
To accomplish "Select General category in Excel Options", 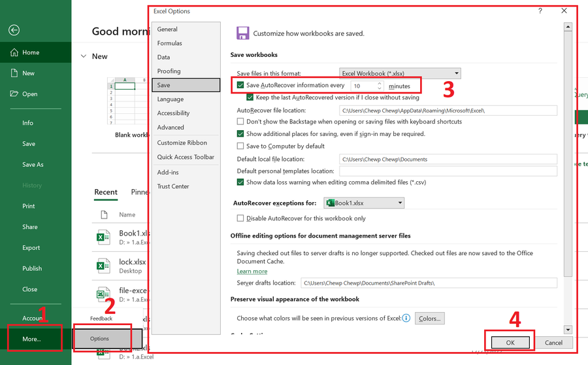I will point(186,29).
